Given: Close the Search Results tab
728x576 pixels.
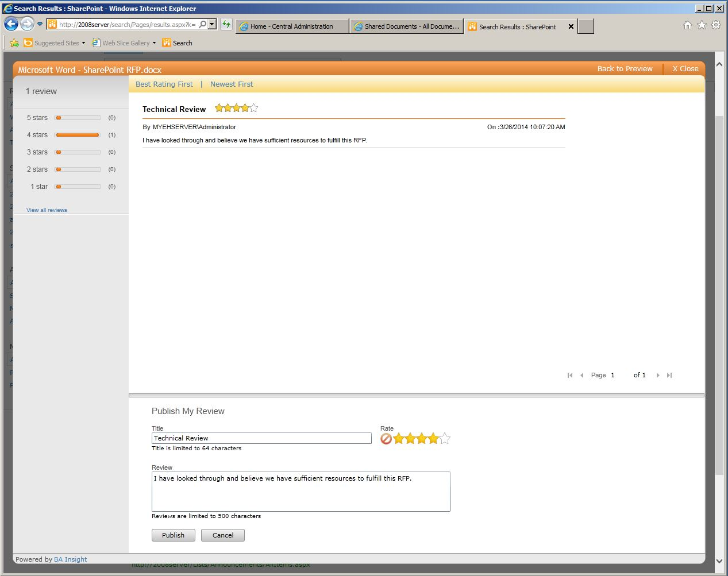Looking at the screenshot, I should click(571, 26).
